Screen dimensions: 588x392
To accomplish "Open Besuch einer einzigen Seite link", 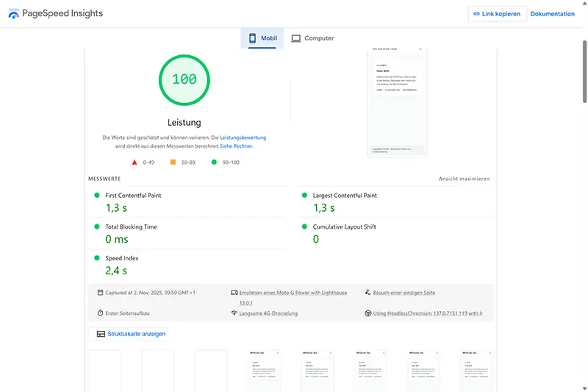I will (x=404, y=293).
